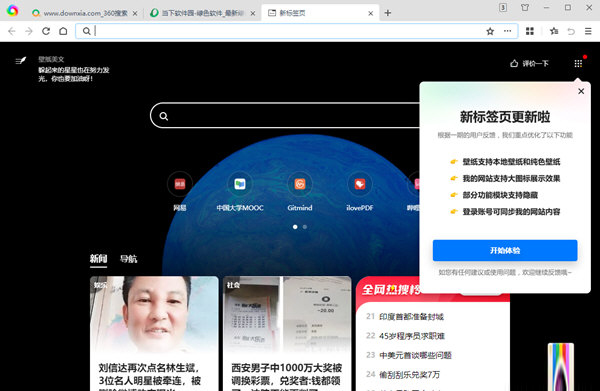Click the 开始体验 button
The image size is (600, 391).
[505, 251]
